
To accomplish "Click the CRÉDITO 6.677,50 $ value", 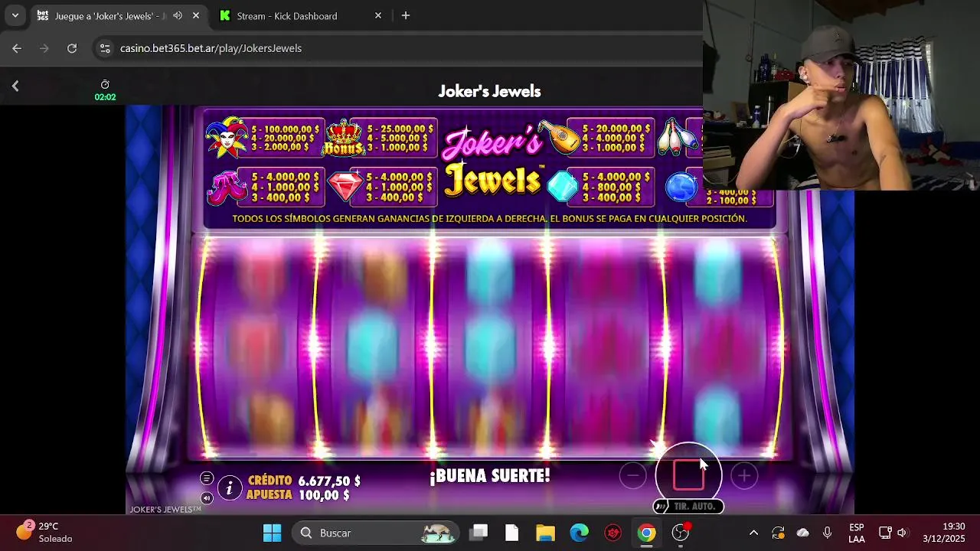I will coord(329,481).
